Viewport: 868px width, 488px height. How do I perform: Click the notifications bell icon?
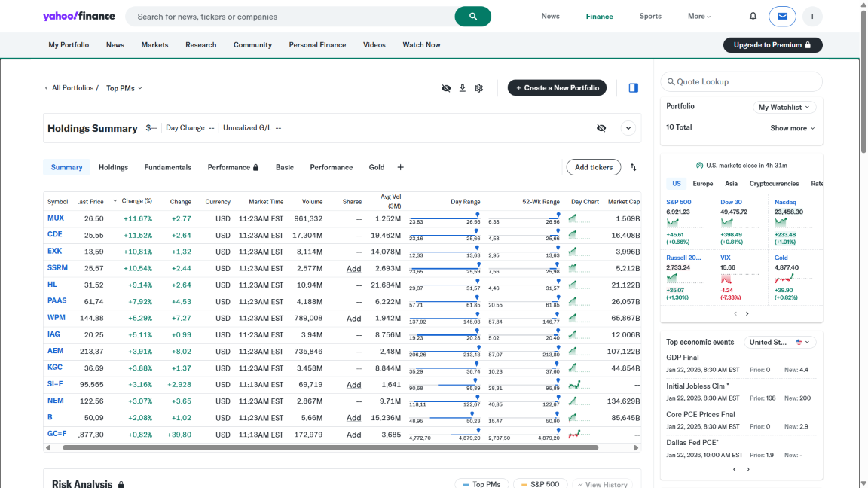[x=753, y=16]
